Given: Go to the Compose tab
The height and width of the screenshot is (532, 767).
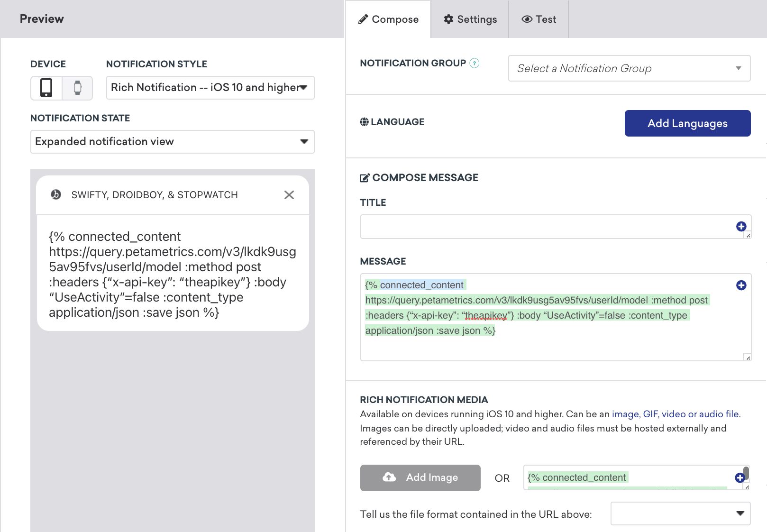Looking at the screenshot, I should (388, 19).
